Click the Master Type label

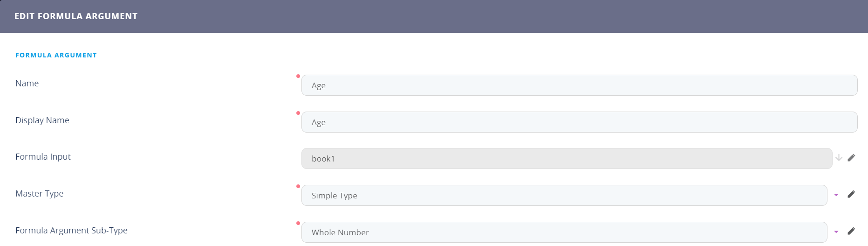coord(39,194)
